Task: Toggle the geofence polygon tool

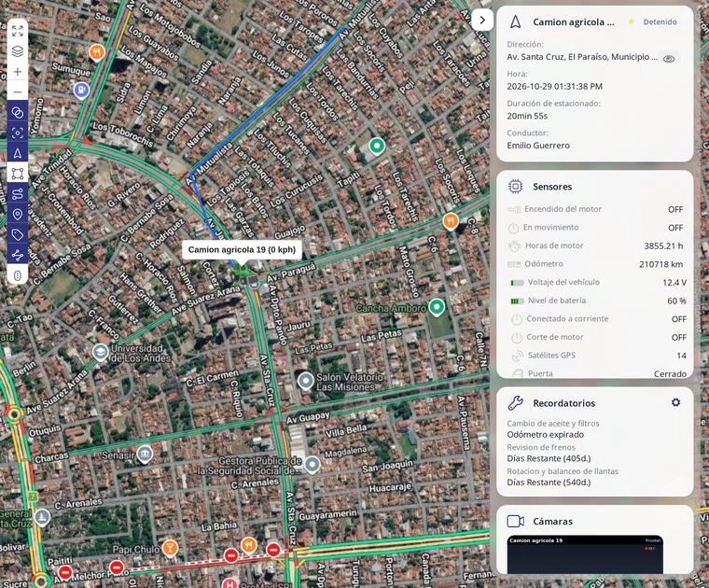Action: coord(17,174)
